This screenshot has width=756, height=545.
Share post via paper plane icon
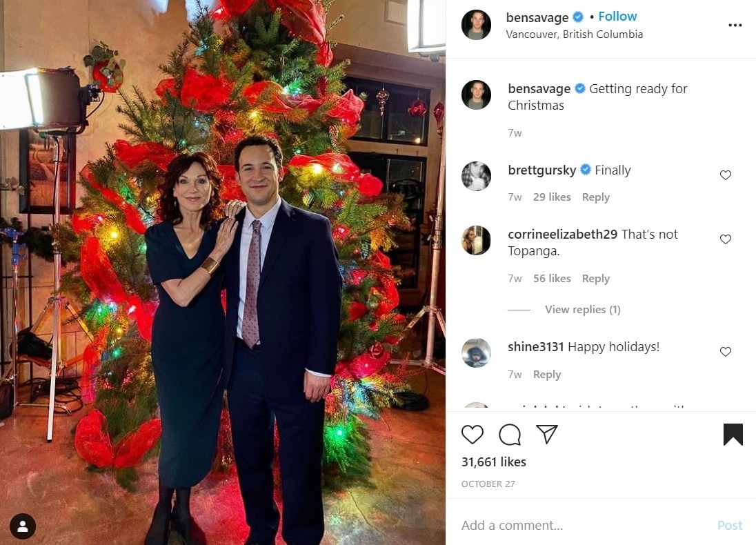tap(547, 434)
